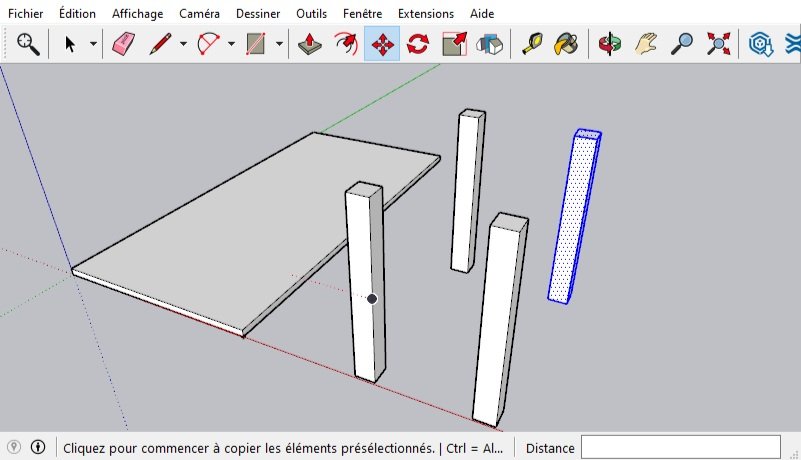Screen dimensions: 801x460
Task: Open the 3D Warehouse icon
Action: [761, 44]
